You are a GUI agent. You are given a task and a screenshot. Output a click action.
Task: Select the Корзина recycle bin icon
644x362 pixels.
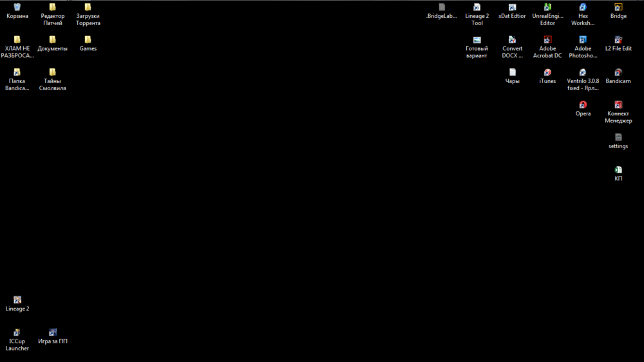(x=17, y=8)
